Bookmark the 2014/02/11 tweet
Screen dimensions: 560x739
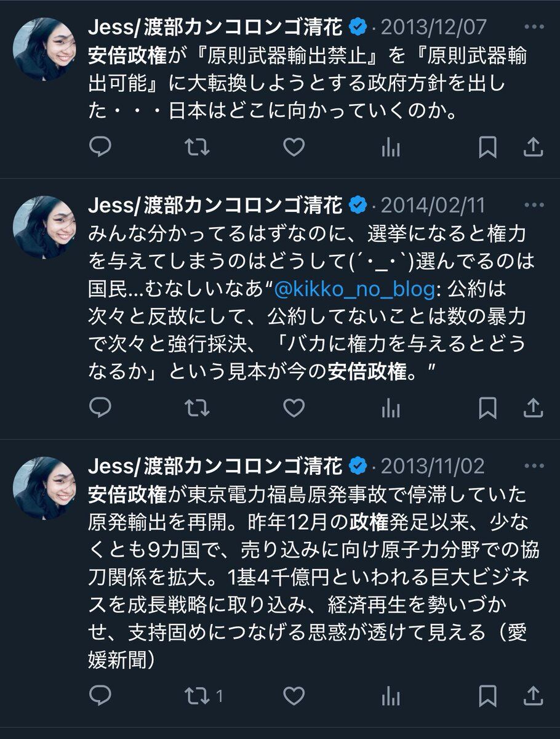tap(487, 408)
